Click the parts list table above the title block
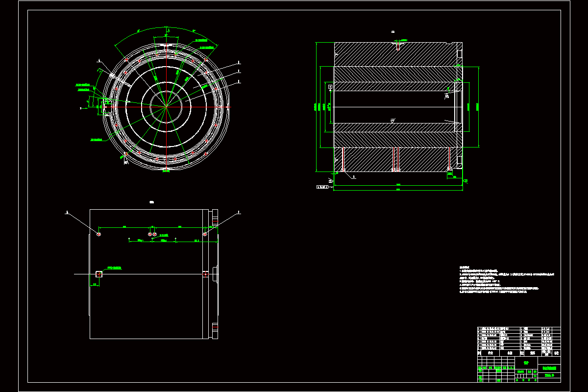Screen dimensions: 588x392 tap(519, 341)
